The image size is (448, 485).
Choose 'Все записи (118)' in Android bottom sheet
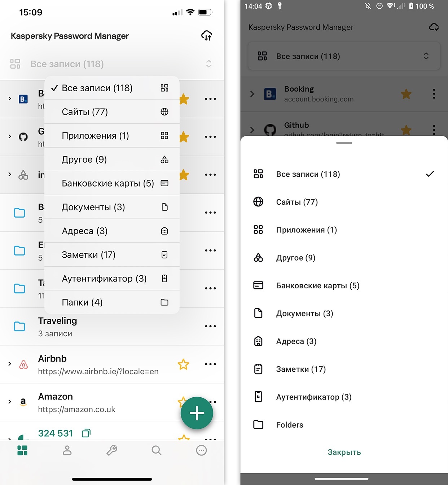click(344, 174)
